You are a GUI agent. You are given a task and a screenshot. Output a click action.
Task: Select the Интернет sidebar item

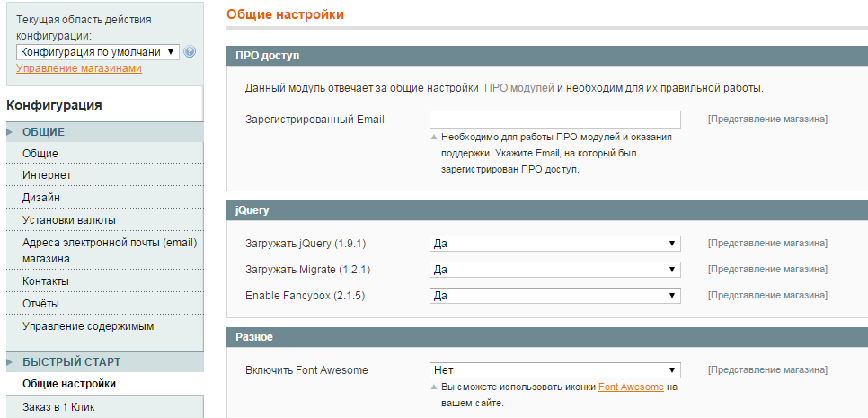pos(47,175)
